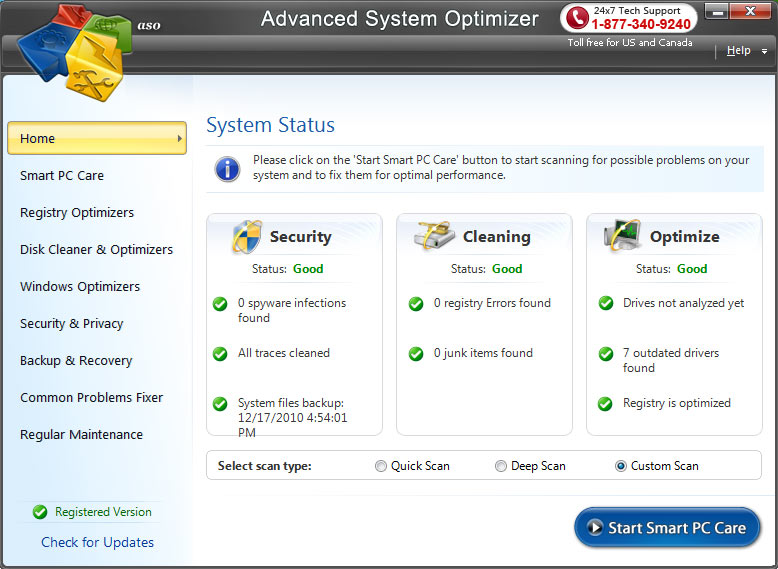
Task: Click 'Toll free for US and Canada' text
Action: click(x=630, y=43)
